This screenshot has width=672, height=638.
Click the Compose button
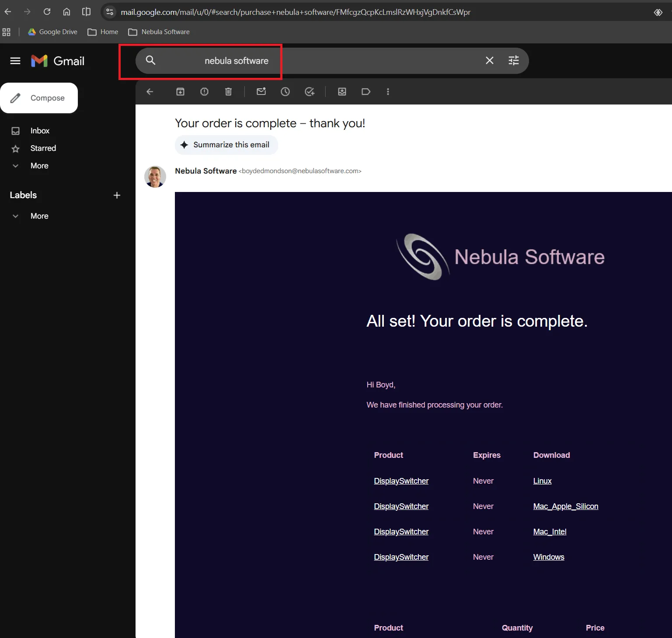pos(39,98)
